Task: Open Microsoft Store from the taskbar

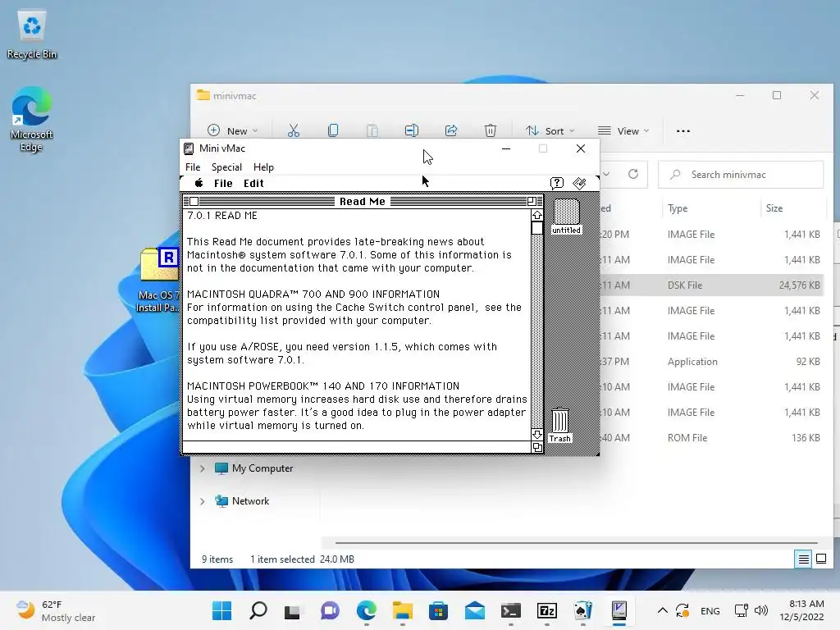Action: [x=438, y=610]
